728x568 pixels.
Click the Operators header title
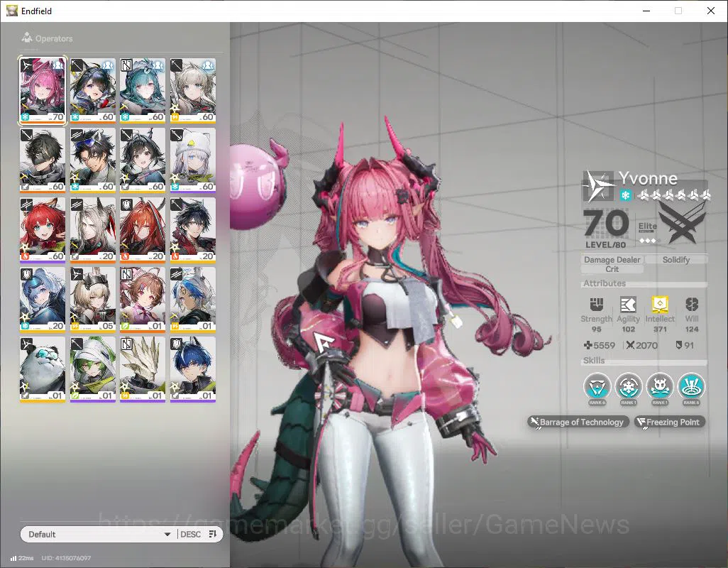[54, 38]
